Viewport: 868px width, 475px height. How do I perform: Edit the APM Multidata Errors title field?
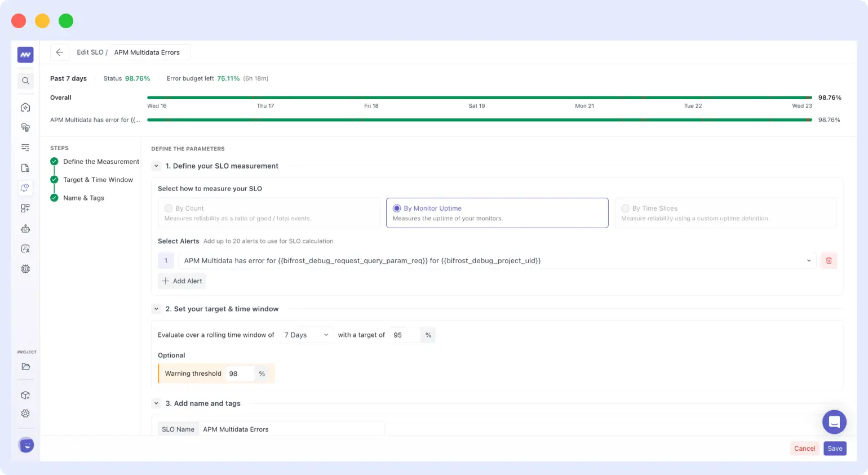tap(150, 52)
